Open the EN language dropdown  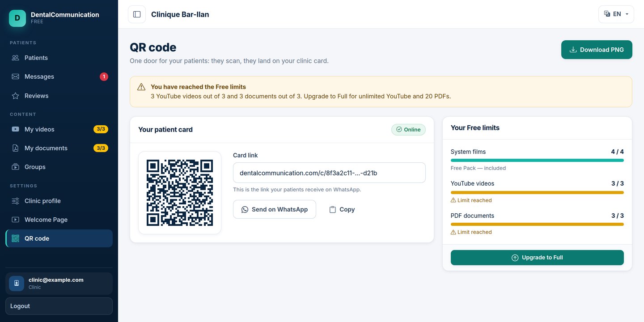click(616, 14)
